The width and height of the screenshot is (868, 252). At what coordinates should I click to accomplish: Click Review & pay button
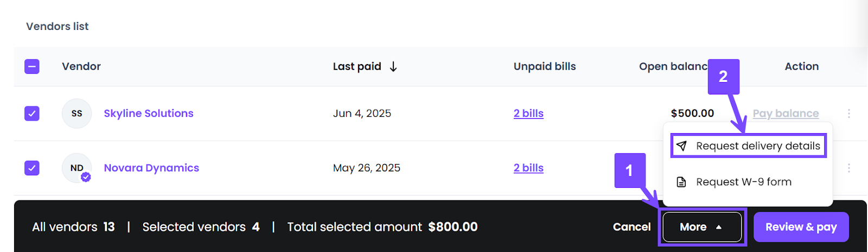(x=801, y=227)
